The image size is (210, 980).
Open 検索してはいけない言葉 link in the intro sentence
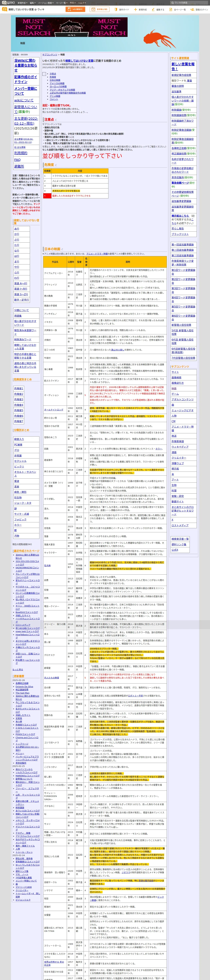point(79,61)
